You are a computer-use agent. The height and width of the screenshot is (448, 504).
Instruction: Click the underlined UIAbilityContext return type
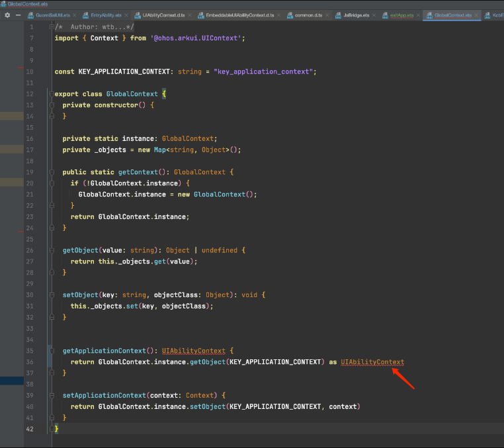pos(193,351)
